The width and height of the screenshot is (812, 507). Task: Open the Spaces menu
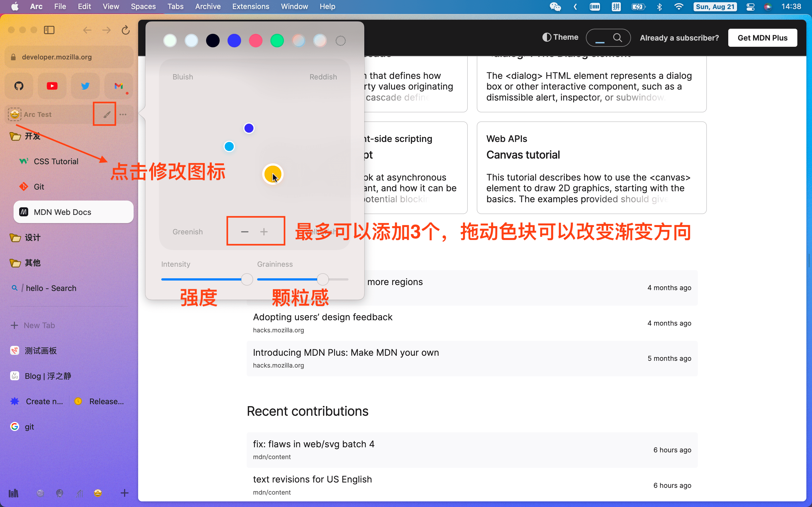[x=143, y=7]
